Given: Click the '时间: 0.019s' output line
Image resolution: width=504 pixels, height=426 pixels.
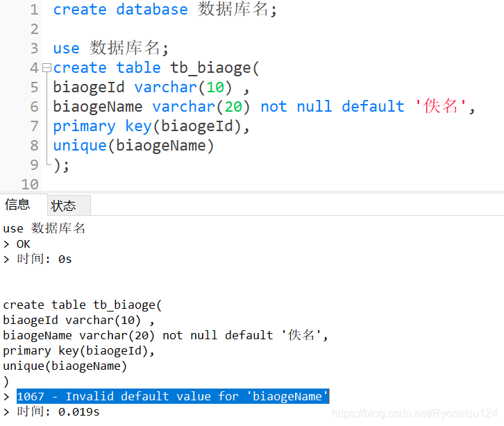Looking at the screenshot, I should tap(58, 411).
